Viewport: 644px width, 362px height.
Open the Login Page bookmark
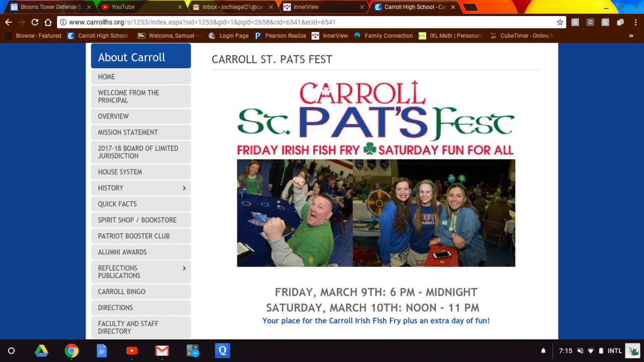click(228, 36)
